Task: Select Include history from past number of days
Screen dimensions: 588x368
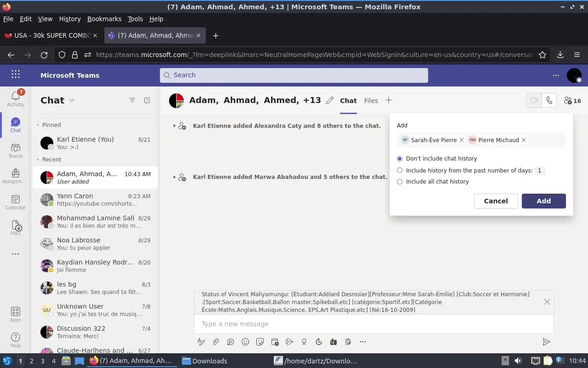Action: pyautogui.click(x=400, y=170)
